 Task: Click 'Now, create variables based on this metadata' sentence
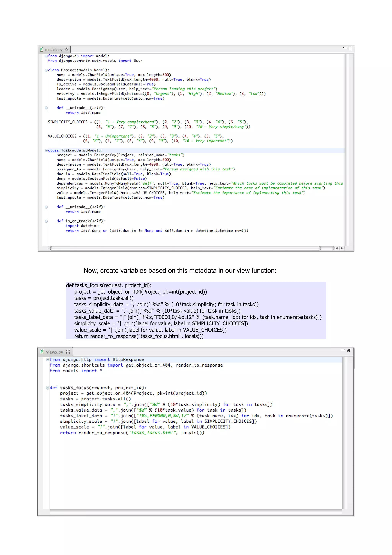tap(180, 270)
